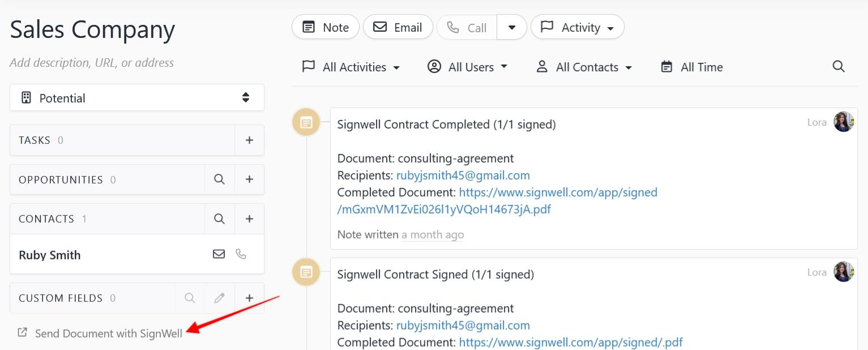Viewport: 868px width, 350px height.
Task: Open the All Users filter dropdown
Action: tap(467, 66)
